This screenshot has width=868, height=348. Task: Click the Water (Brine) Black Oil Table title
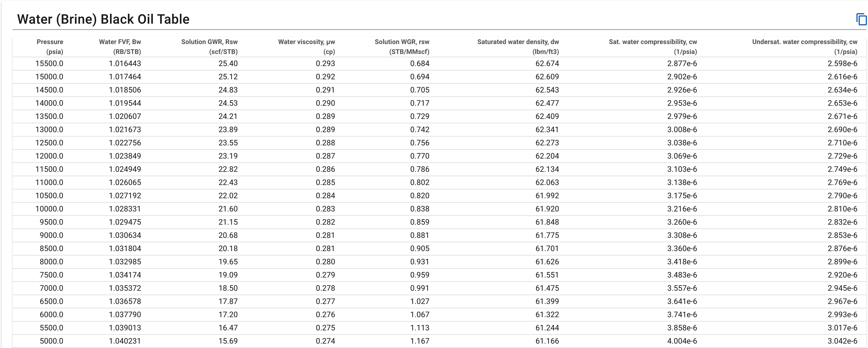click(x=103, y=19)
